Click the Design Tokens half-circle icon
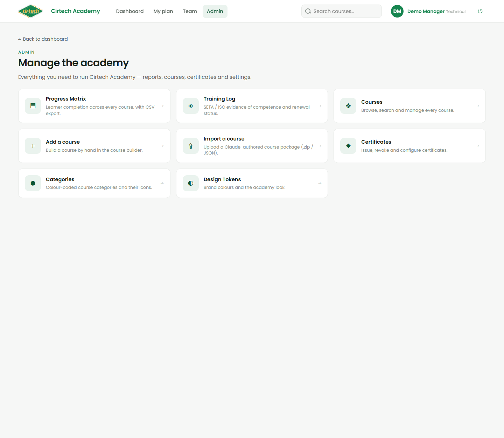Viewport: 504px width, 438px height. tap(191, 183)
